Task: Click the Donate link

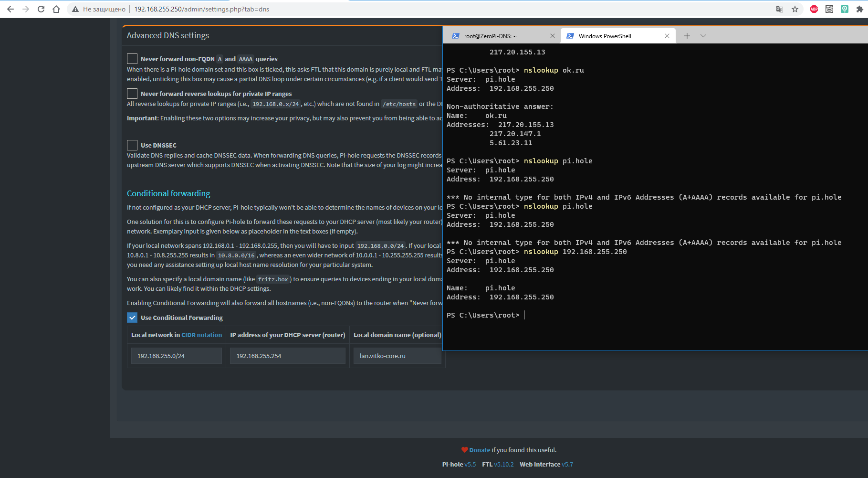Action: point(480,450)
